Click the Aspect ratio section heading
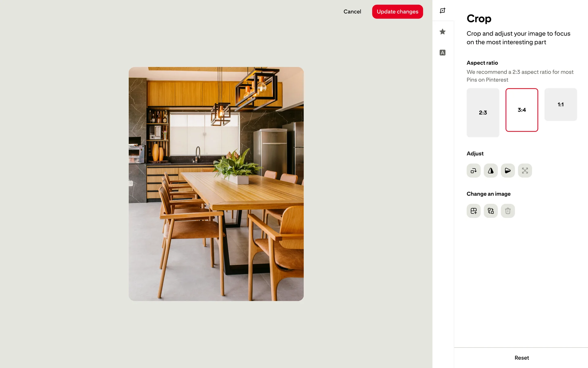The width and height of the screenshot is (588, 368). click(482, 63)
